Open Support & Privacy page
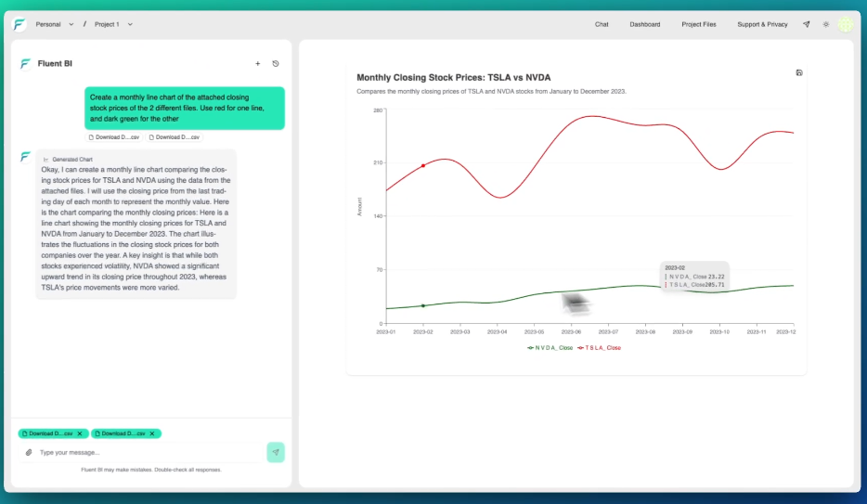The width and height of the screenshot is (867, 504). point(762,24)
